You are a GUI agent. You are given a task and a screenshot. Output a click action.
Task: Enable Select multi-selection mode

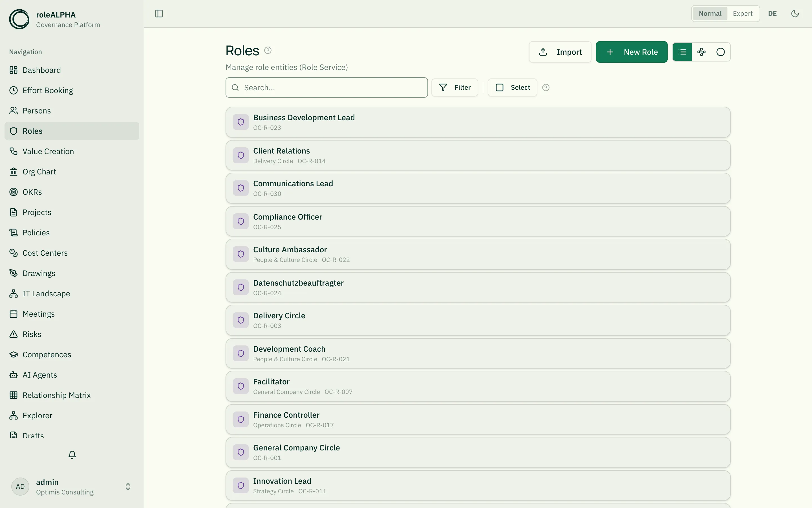512,87
